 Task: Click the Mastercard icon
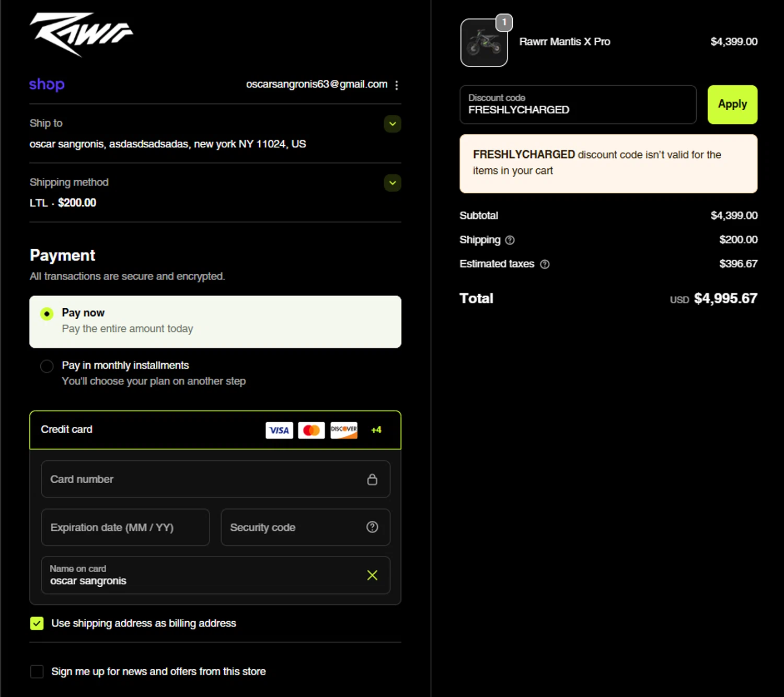click(x=312, y=430)
